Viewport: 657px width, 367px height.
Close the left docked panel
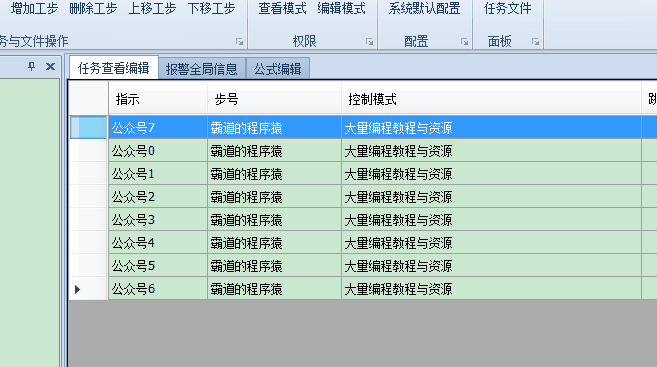[50, 66]
